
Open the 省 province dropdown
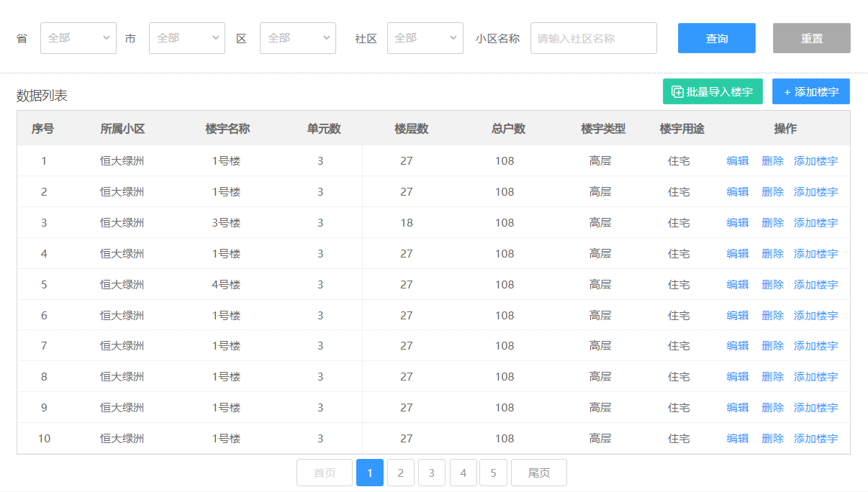(78, 38)
